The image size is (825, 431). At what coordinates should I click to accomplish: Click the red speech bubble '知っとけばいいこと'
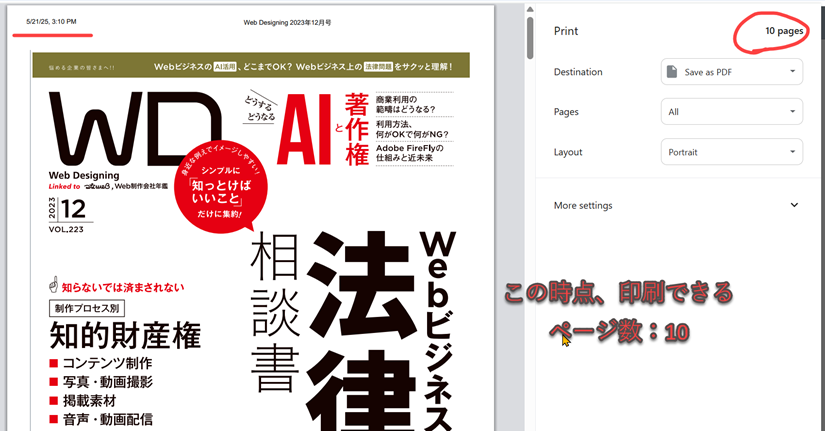click(x=220, y=186)
